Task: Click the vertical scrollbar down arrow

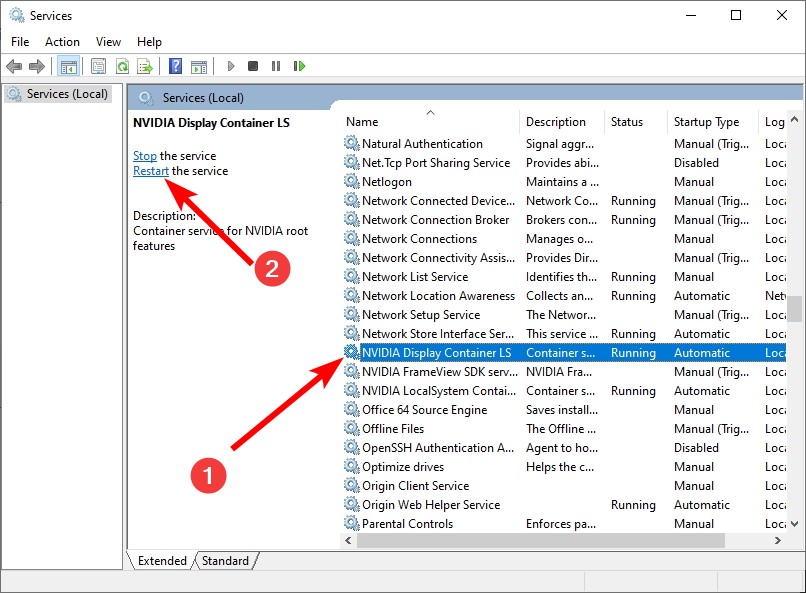Action: (794, 524)
